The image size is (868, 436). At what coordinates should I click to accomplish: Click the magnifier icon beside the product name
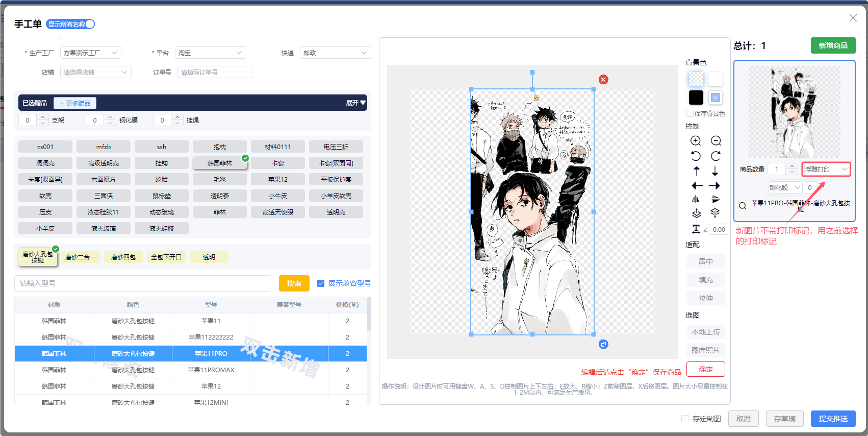pos(743,206)
